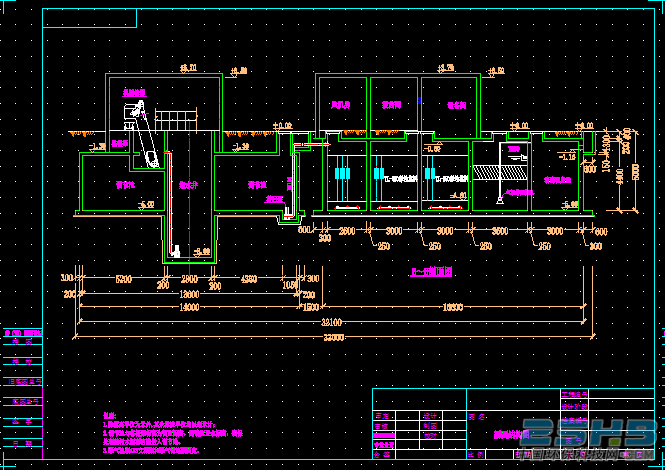The image size is (665, 470).
Task: Click the underlined magenta section view title
Action: click(x=431, y=272)
